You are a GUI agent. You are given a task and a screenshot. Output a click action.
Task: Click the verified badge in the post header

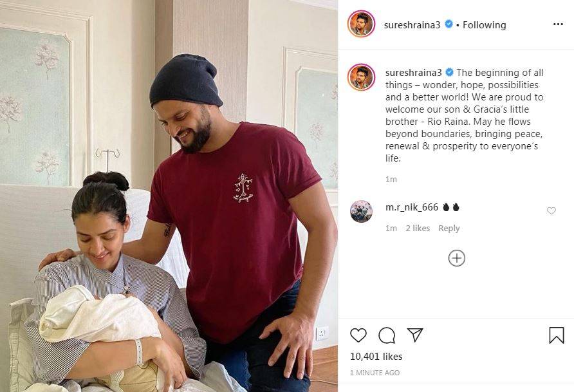[449, 24]
